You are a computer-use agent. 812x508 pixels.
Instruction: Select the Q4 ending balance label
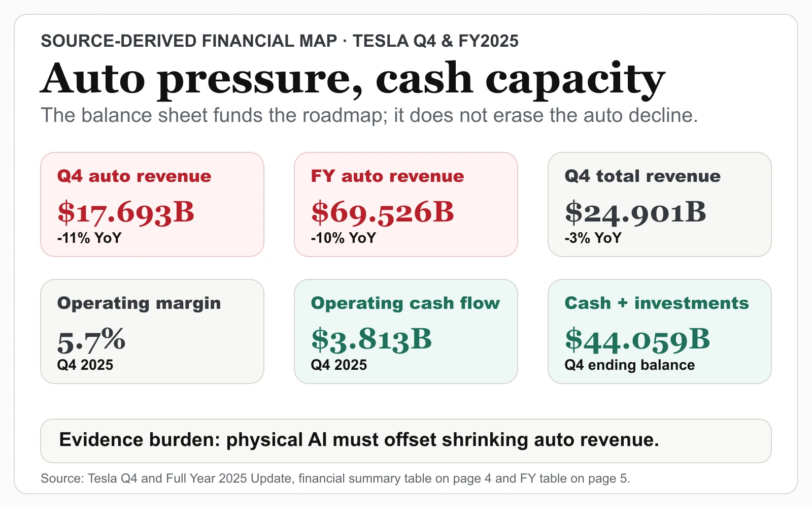click(x=630, y=365)
